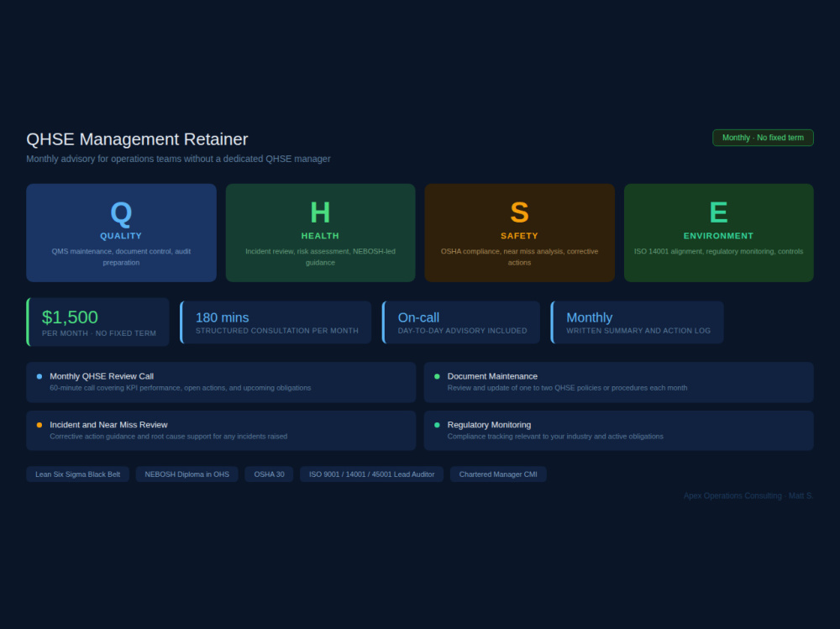This screenshot has height=629, width=840.
Task: Click the SAFETY label under the S
Action: (520, 236)
